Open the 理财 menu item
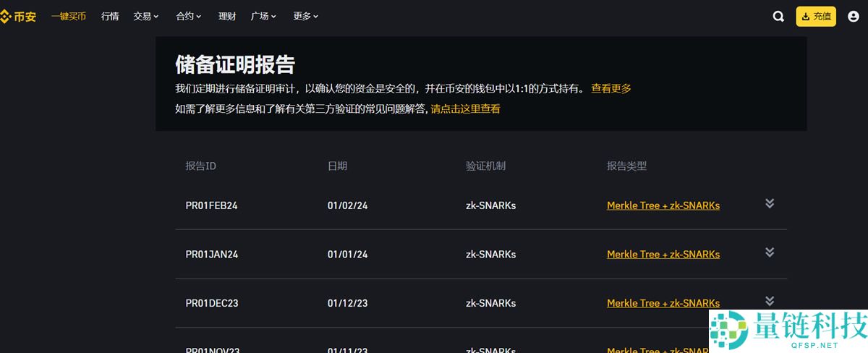The height and width of the screenshot is (353, 868). (227, 16)
